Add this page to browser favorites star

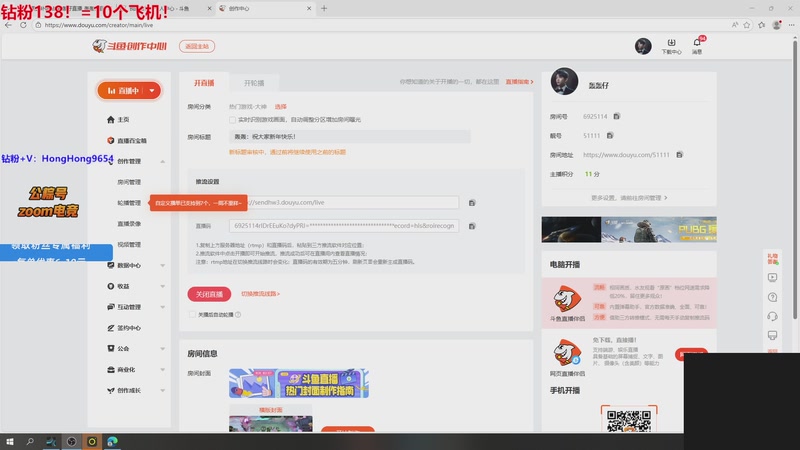click(747, 25)
